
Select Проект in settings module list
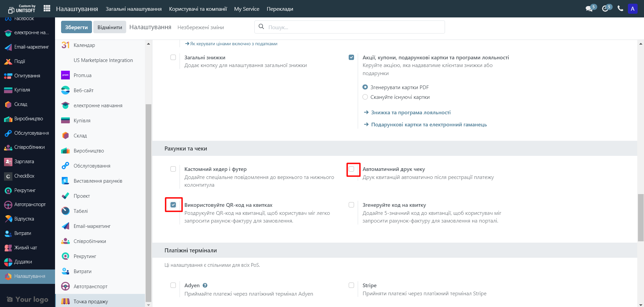pos(100,196)
